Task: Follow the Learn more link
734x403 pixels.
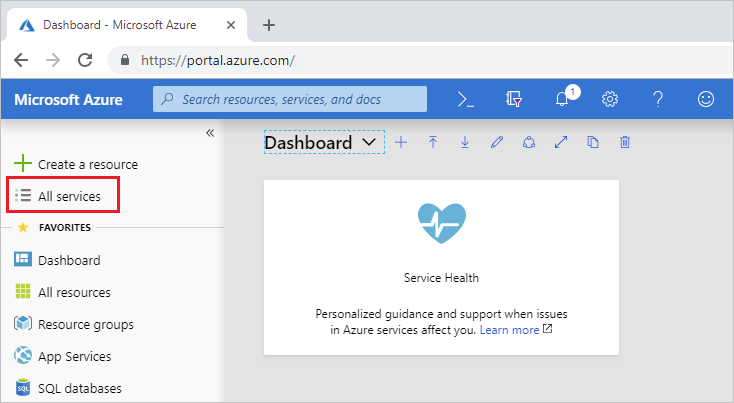Action: [x=510, y=330]
